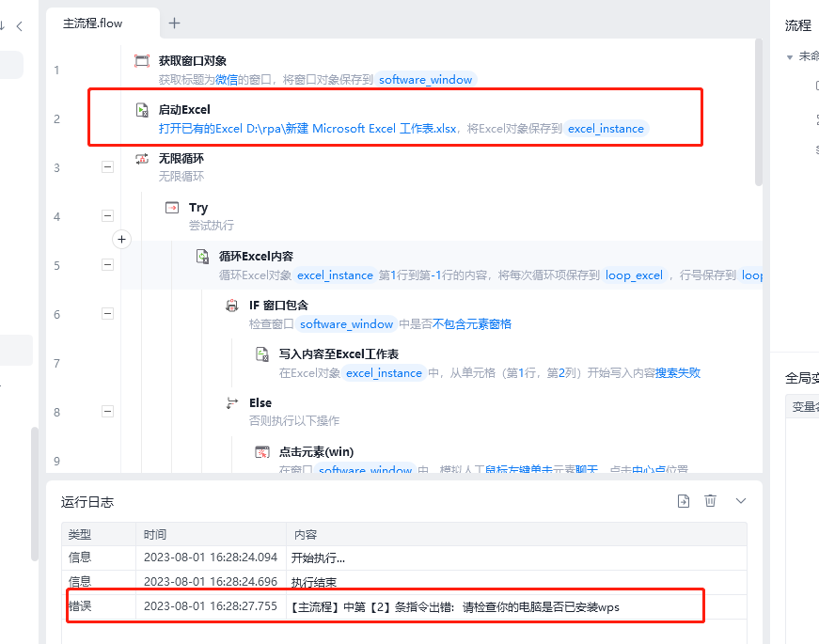The image size is (819, 644).
Task: Click the Else branch icon
Action: coord(232,402)
